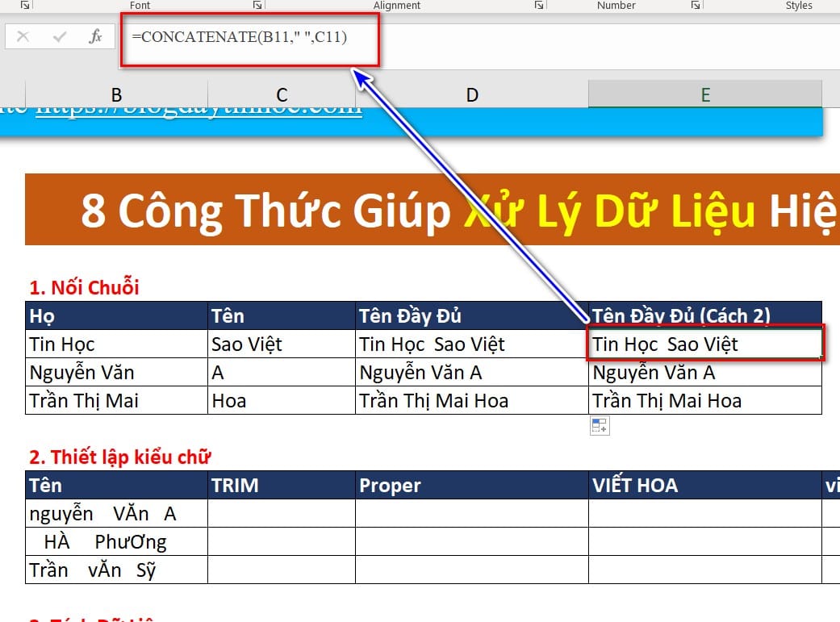Click the CONCATENATE formula in formula bar
This screenshot has width=840, height=622.
point(240,36)
